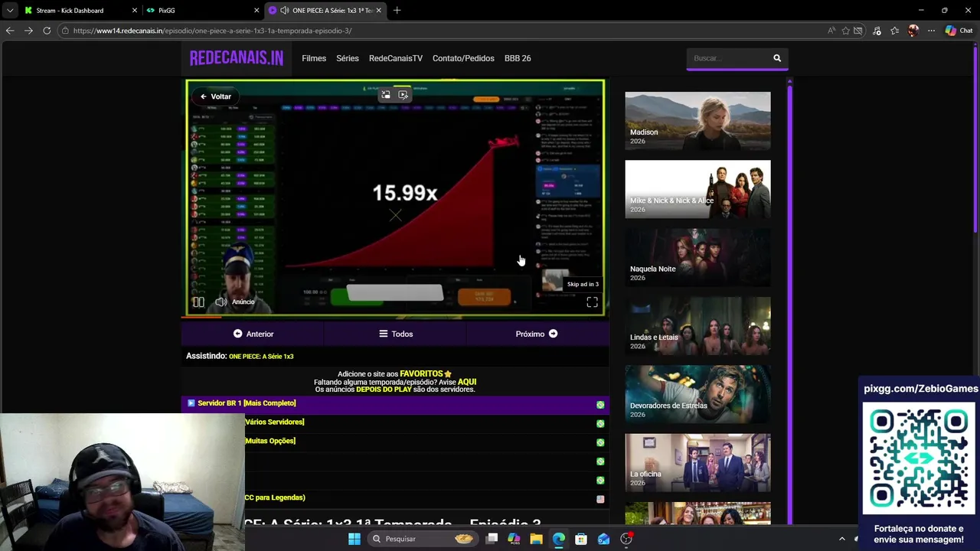Open Mike & Nick & Nick & Alice thumbnail
The image size is (980, 551).
coord(697,189)
